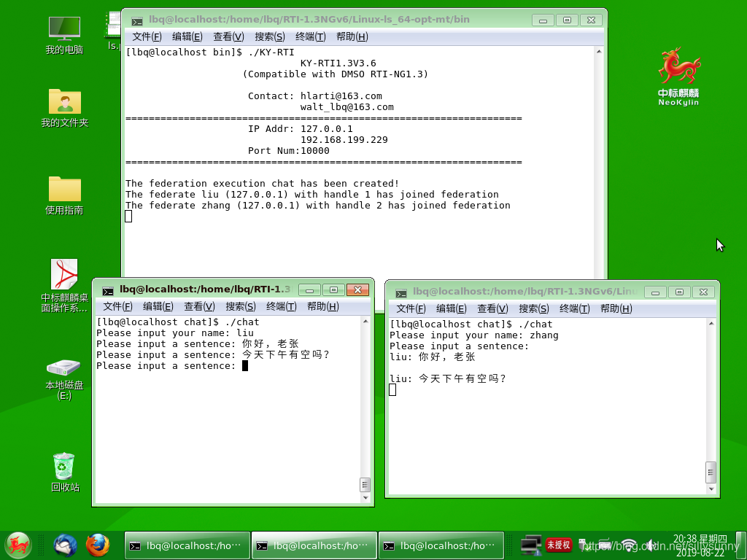Click scrollbar thumb in liu chat terminal
747x560 pixels.
coord(365,485)
